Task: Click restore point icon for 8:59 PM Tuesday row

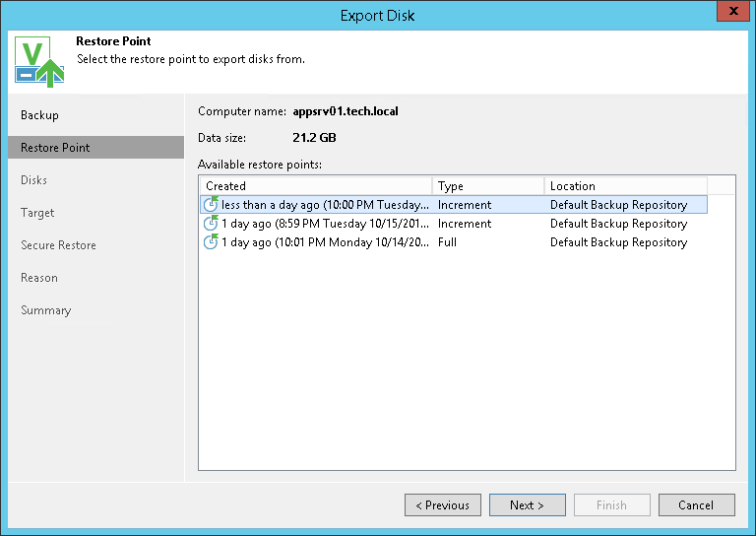Action: 211,223
